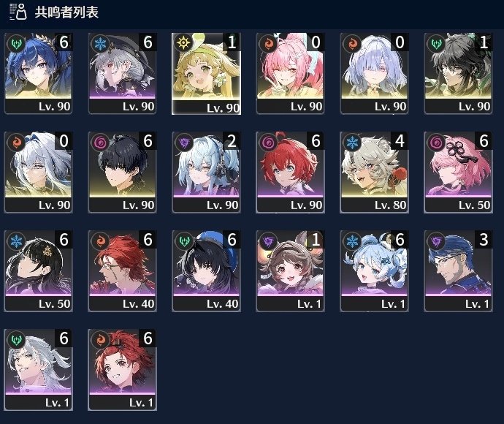Click the purple spiral icon on pink-haired Lv. 50 card
The width and height of the screenshot is (504, 424).
(436, 142)
